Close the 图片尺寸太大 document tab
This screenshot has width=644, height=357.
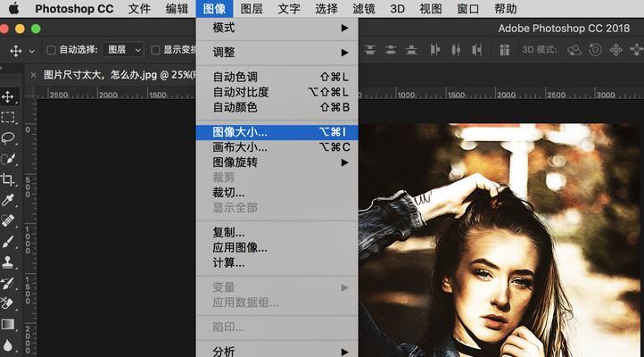tap(33, 75)
